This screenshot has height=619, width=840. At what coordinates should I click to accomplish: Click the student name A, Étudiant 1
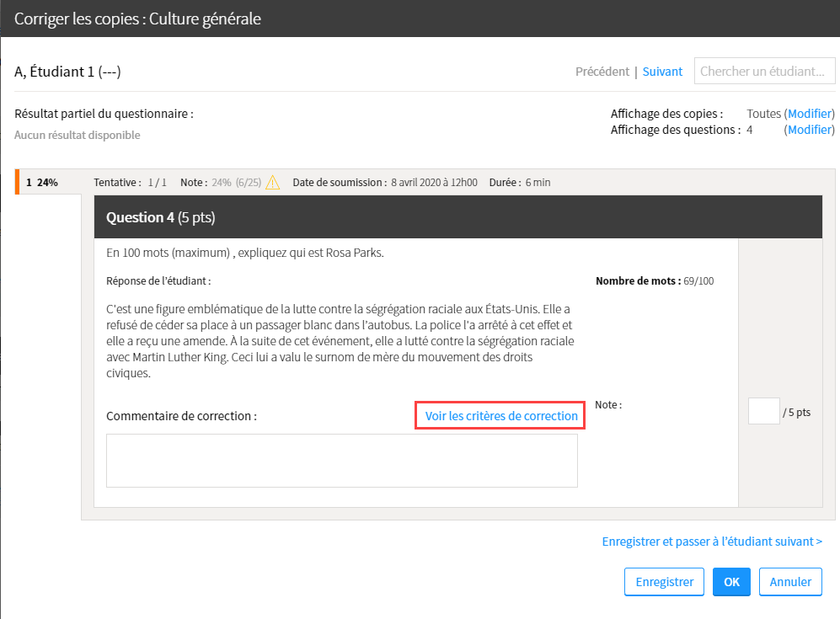click(x=67, y=72)
